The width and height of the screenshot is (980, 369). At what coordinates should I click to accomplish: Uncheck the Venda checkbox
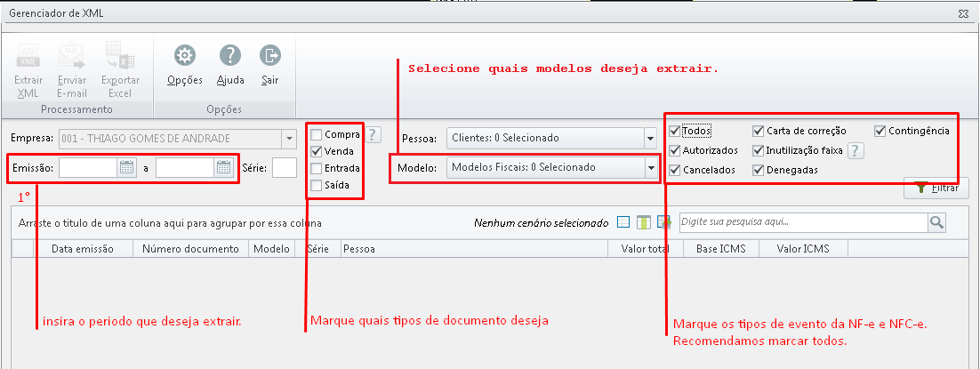click(x=317, y=151)
